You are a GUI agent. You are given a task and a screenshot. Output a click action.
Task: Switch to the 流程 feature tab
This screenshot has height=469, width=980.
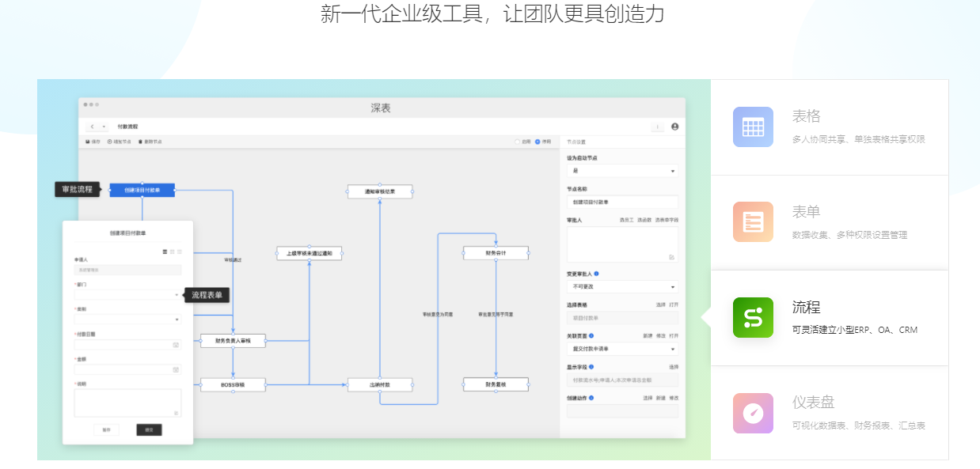pos(830,318)
